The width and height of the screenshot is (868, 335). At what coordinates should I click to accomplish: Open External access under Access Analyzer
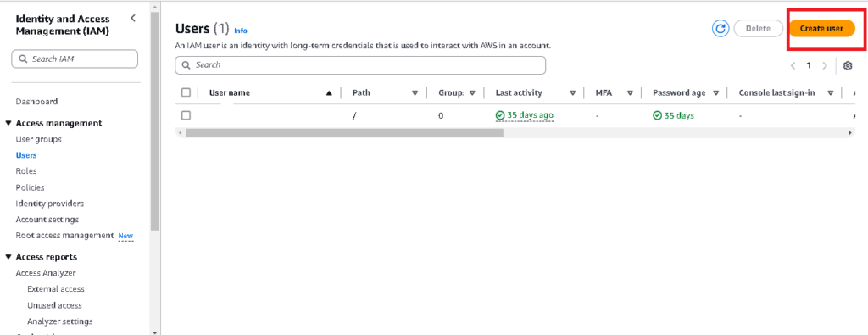point(56,289)
